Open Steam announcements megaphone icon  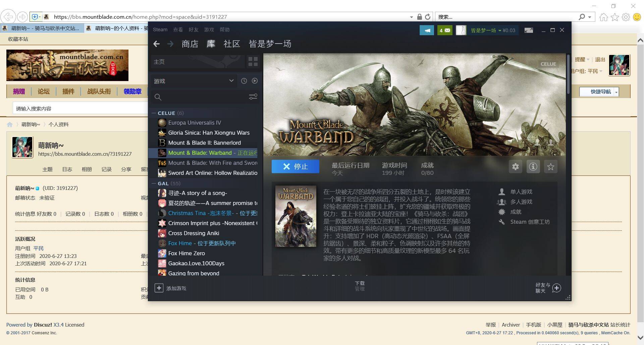coord(427,30)
